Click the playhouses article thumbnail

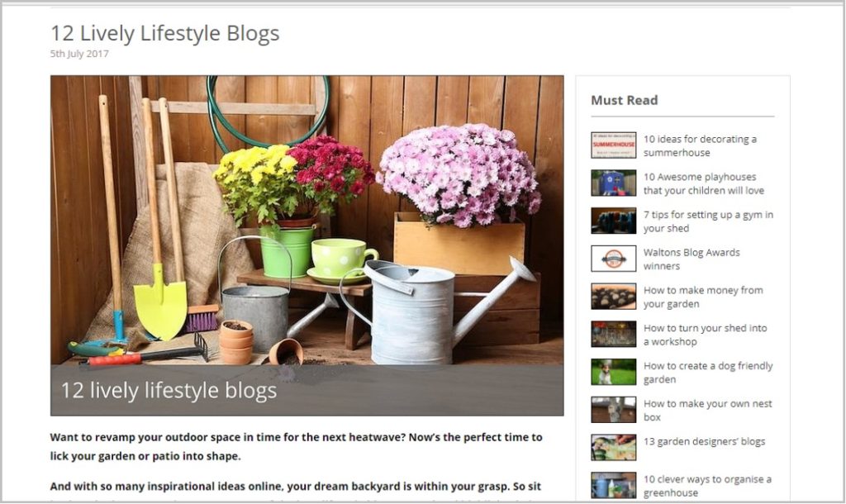coord(614,183)
